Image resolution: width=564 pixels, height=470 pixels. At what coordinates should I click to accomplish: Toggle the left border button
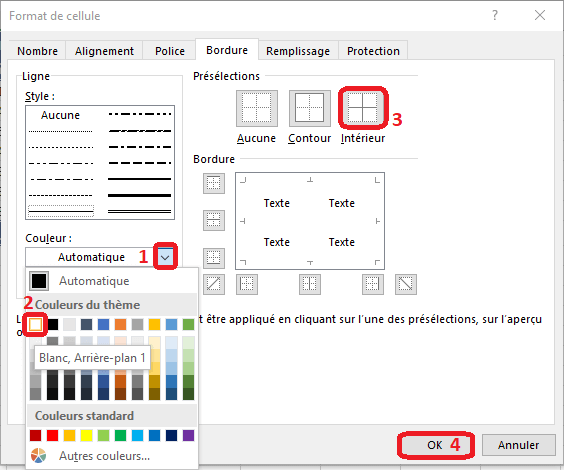247,284
